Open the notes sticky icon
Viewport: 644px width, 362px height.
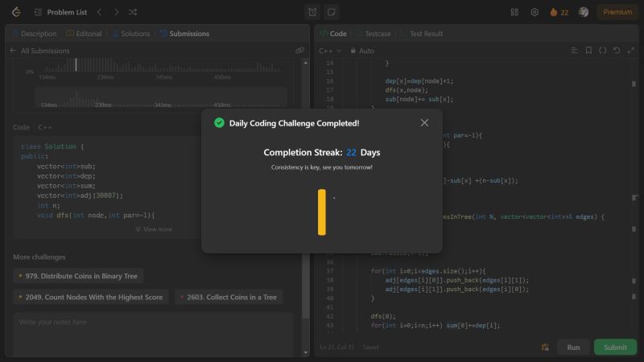point(331,12)
